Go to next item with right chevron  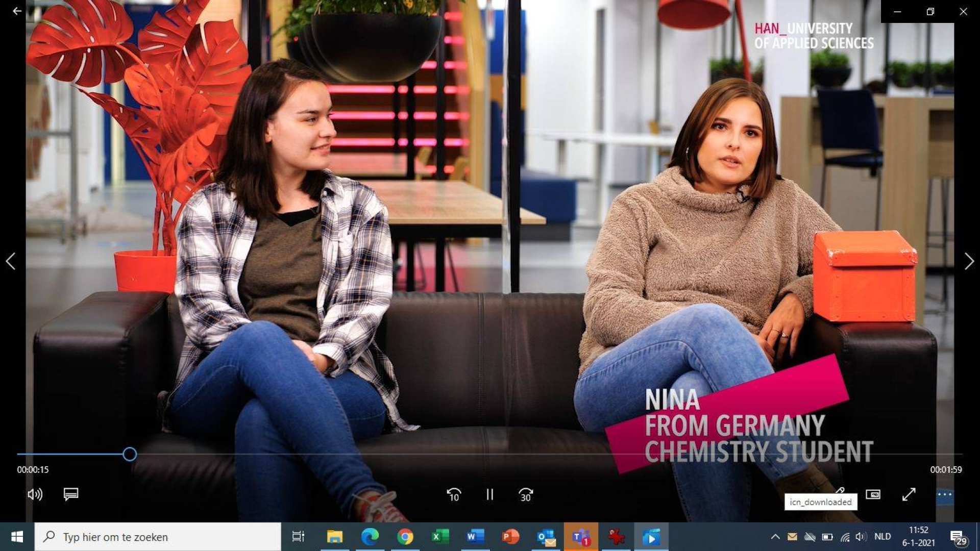(x=969, y=261)
